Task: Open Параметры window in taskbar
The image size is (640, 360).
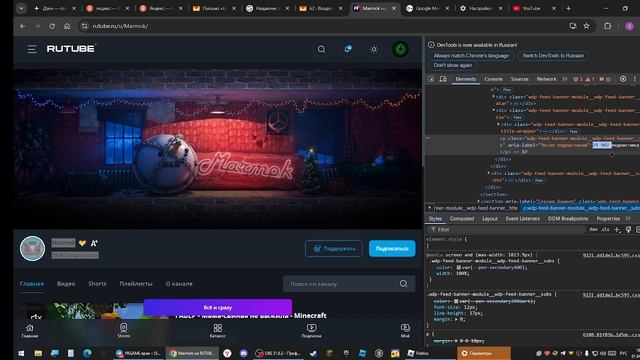Action: (x=484, y=353)
